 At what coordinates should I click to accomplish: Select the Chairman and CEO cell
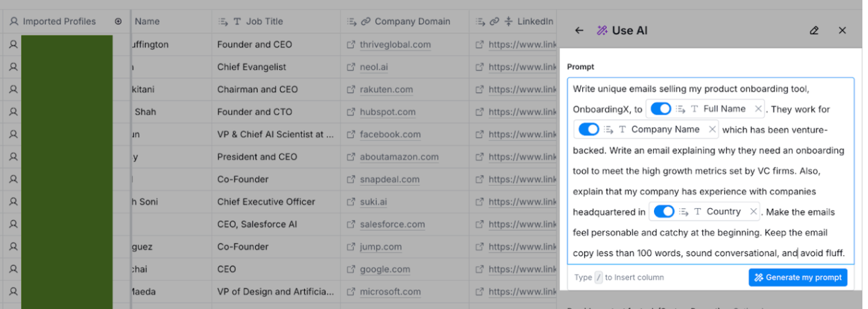(x=276, y=90)
